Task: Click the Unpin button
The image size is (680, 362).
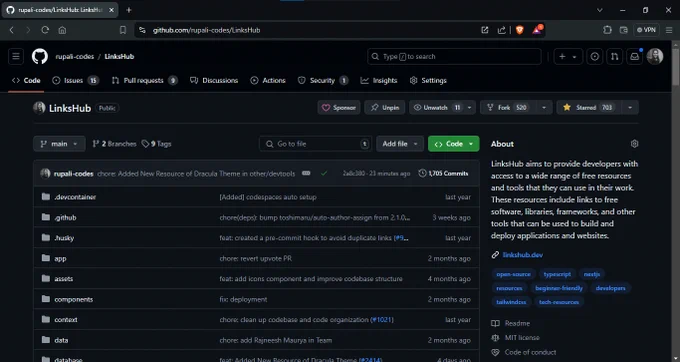Action: [385, 108]
